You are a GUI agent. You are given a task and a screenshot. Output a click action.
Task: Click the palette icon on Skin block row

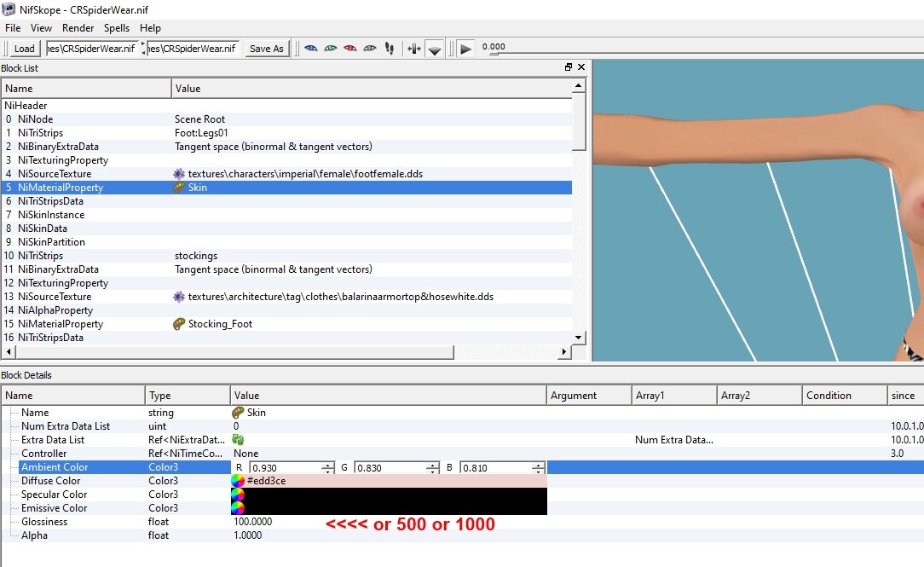tap(179, 188)
